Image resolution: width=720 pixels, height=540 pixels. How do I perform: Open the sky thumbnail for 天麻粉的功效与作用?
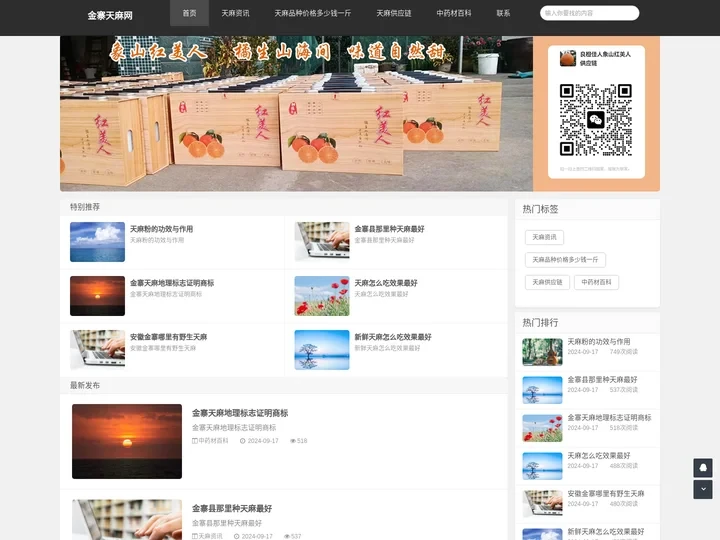97,242
